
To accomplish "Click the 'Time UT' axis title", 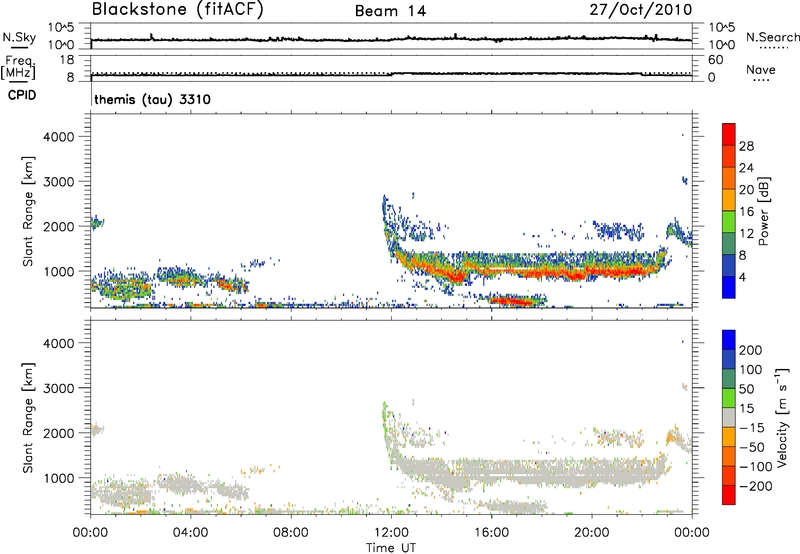I will 391,548.
